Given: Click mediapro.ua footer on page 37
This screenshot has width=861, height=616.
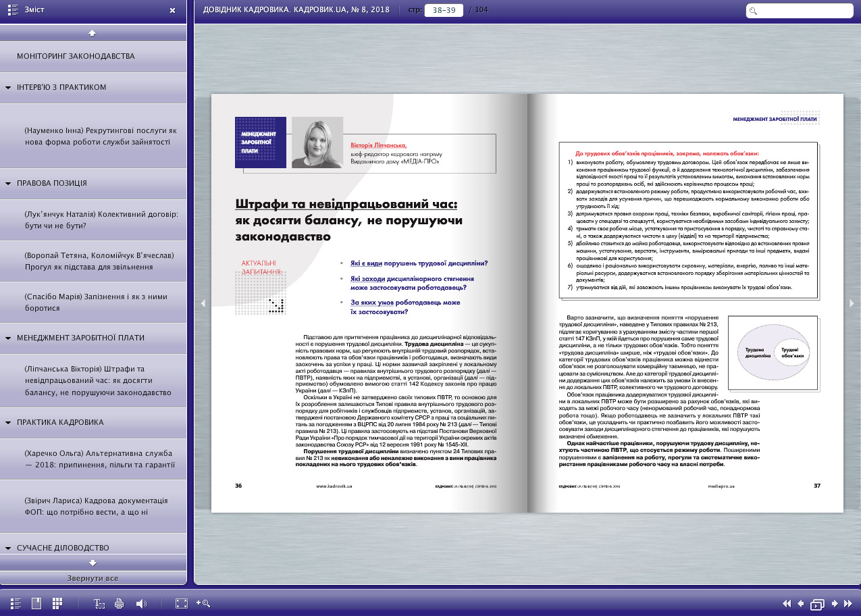Looking at the screenshot, I should [722, 486].
